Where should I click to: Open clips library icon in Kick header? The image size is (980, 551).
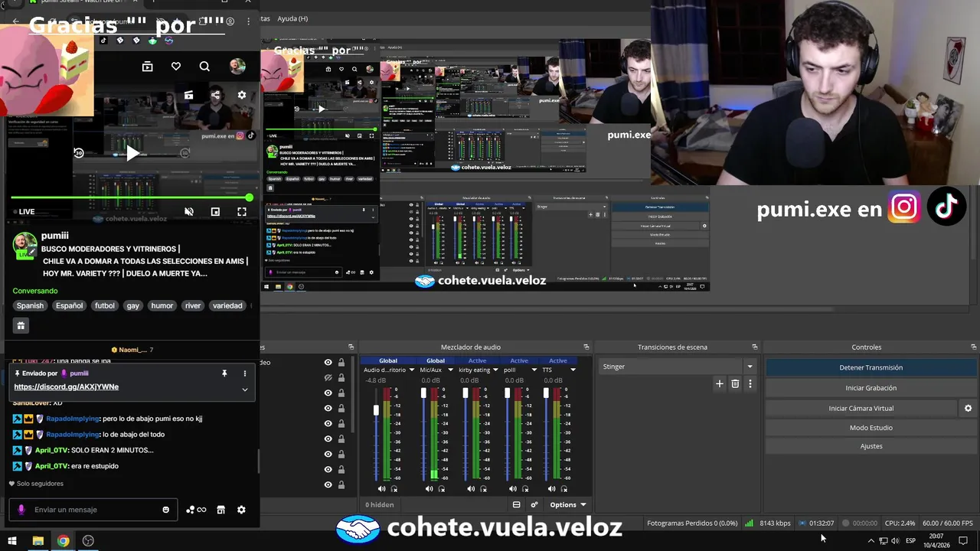[148, 67]
